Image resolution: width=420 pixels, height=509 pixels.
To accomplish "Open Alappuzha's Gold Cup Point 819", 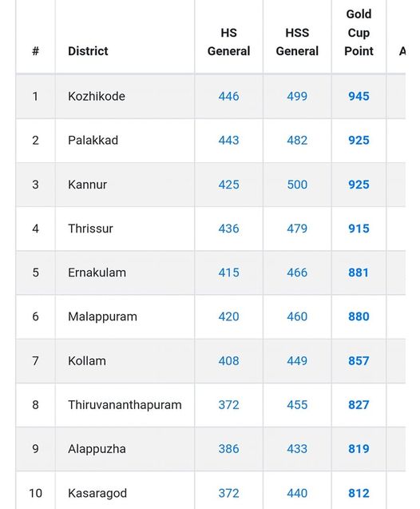I will click(359, 448).
